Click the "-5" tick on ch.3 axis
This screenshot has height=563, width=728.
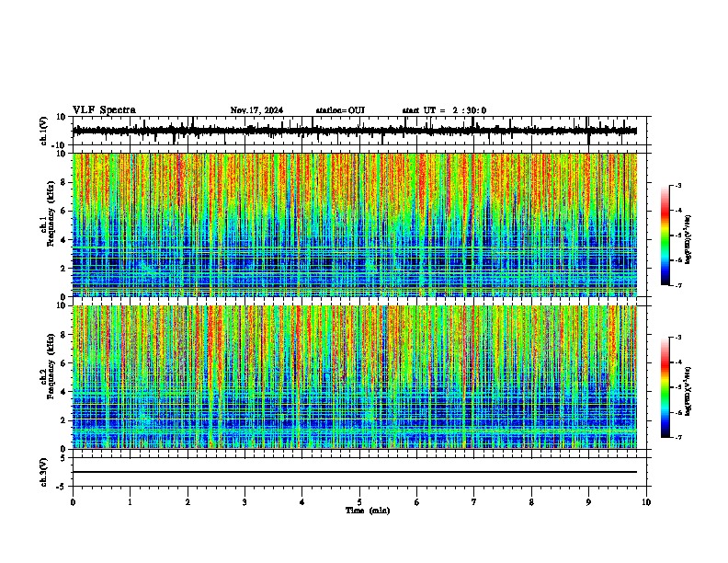tap(62, 487)
